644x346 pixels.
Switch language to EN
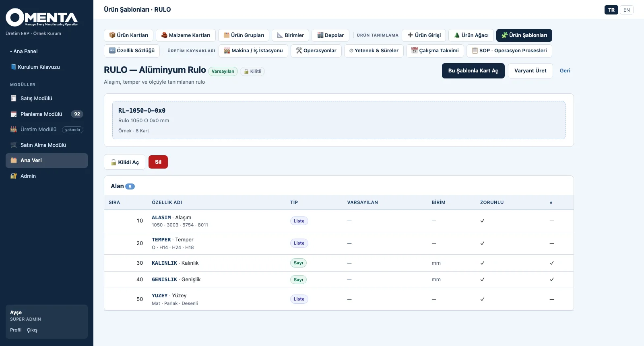click(x=627, y=10)
